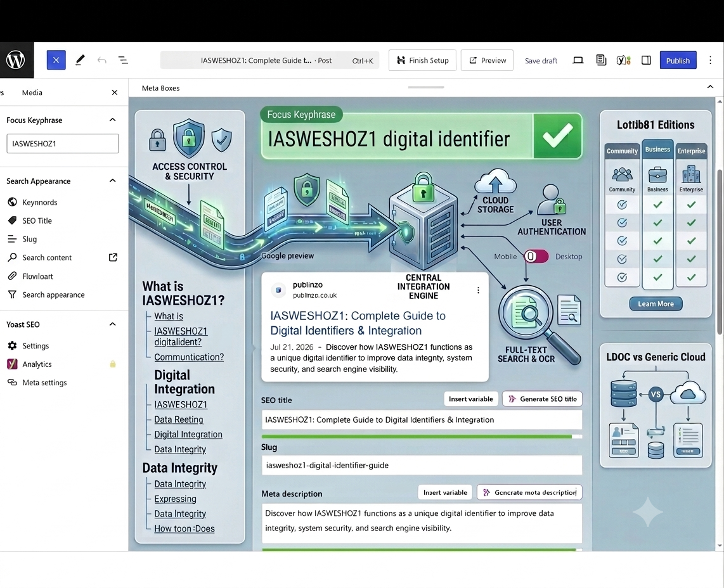The height and width of the screenshot is (588, 724).
Task: Collapse the Focus Keyphrase section
Action: (x=112, y=120)
